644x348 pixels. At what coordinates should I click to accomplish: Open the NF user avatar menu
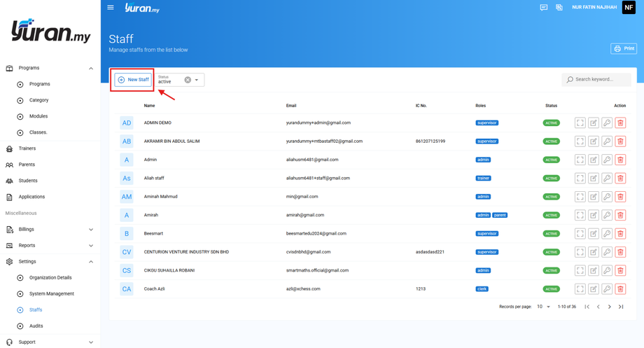tap(629, 8)
